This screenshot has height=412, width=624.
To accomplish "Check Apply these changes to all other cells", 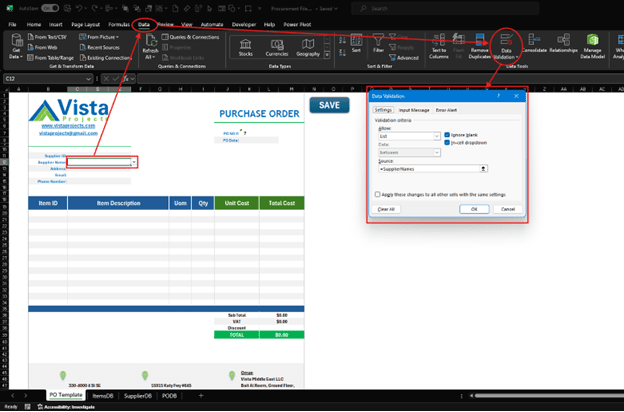I will click(x=376, y=194).
